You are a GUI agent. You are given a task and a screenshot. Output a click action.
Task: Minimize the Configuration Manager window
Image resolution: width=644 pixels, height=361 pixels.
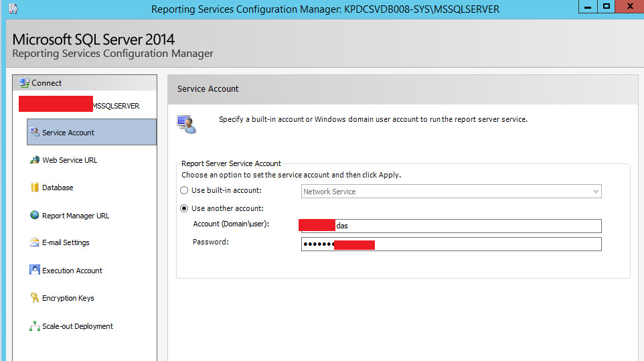pyautogui.click(x=588, y=7)
